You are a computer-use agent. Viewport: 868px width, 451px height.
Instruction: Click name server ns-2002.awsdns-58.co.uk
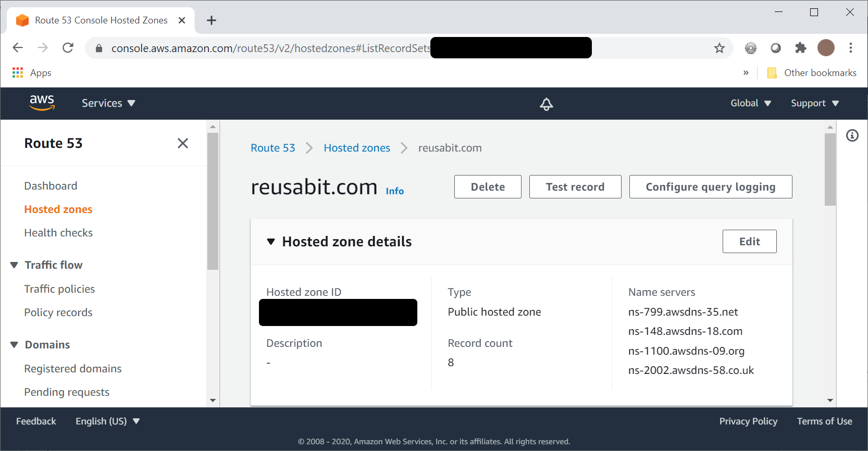click(691, 370)
